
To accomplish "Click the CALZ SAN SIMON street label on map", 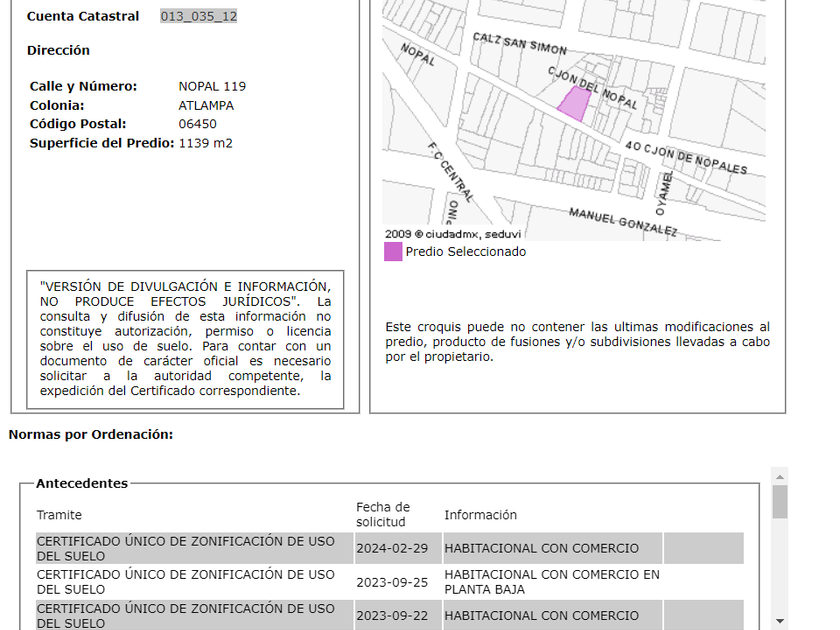I will pos(519,43).
